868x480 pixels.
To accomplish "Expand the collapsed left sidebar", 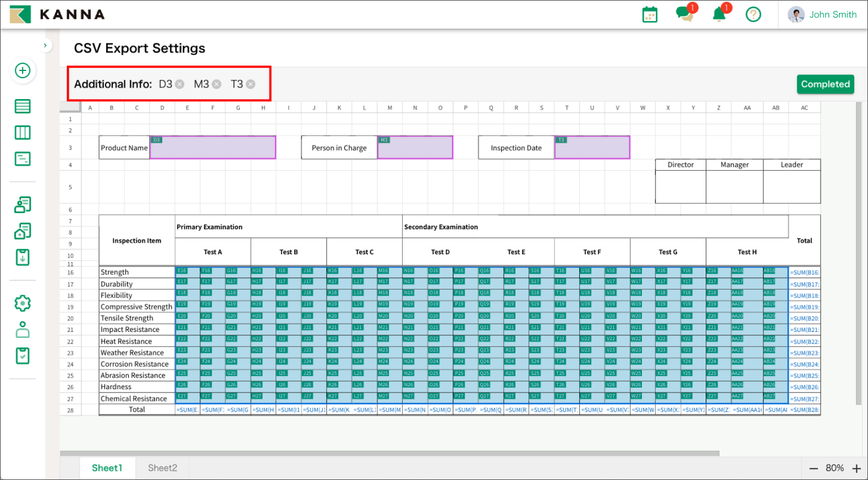I will 45,46.
